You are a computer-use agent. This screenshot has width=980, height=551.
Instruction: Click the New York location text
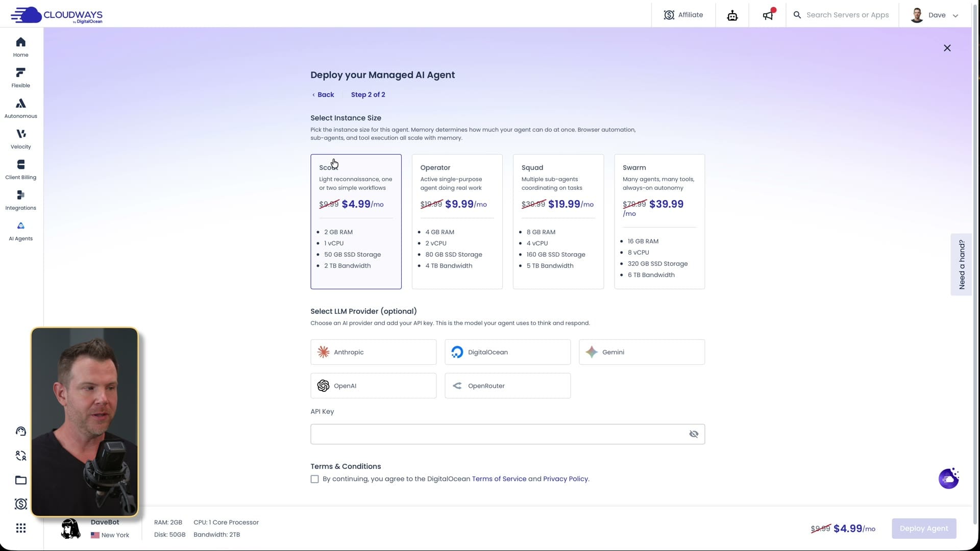[x=115, y=535]
